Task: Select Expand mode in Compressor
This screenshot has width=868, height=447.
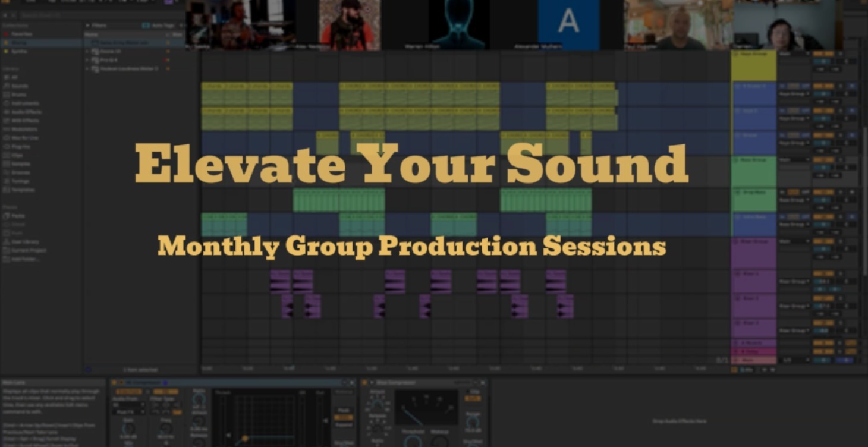Action: (x=343, y=426)
